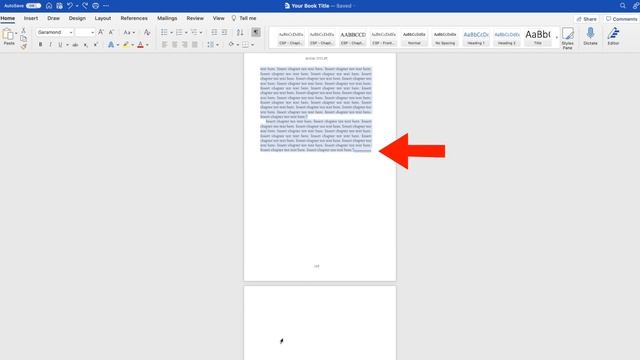This screenshot has height=360, width=640.
Task: Expand the multilevel list options arrow
Action: tap(201, 33)
